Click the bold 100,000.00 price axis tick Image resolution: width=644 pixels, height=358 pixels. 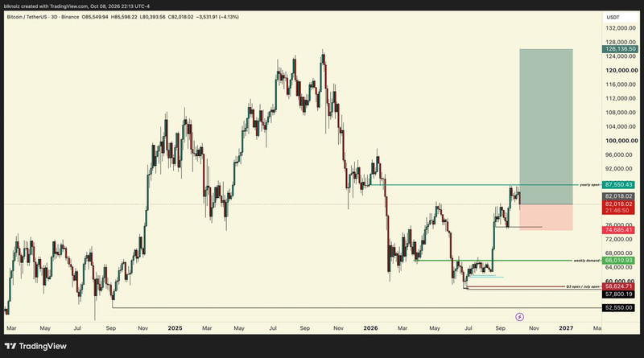click(621, 141)
